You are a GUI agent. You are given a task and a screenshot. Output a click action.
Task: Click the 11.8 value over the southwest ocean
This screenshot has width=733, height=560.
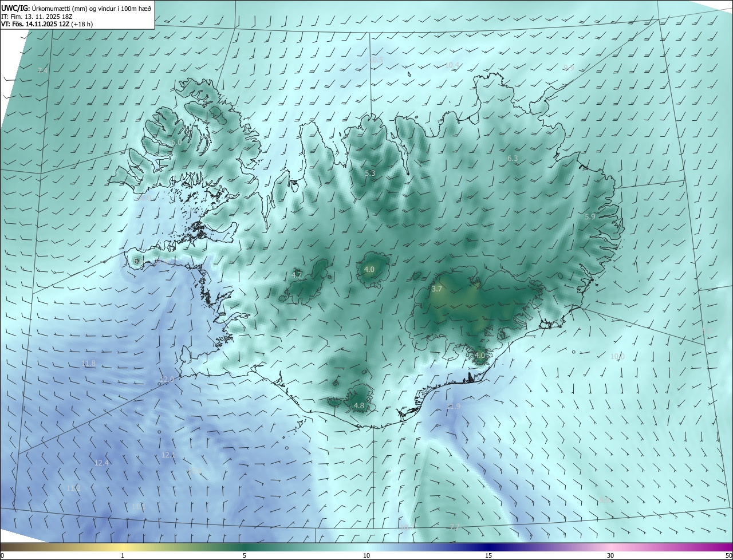click(89, 363)
